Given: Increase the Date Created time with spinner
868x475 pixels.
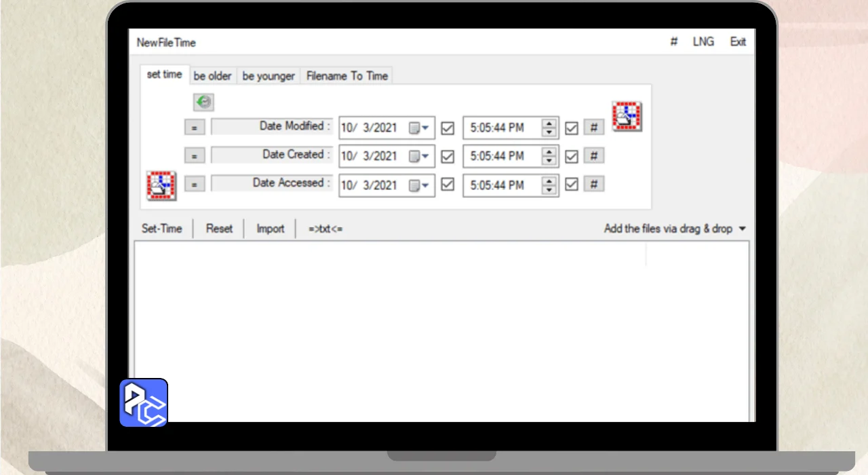Looking at the screenshot, I should (549, 152).
